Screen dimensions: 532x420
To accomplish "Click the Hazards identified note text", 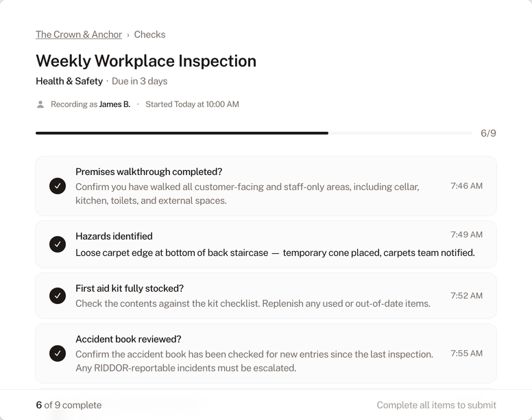I will [275, 253].
